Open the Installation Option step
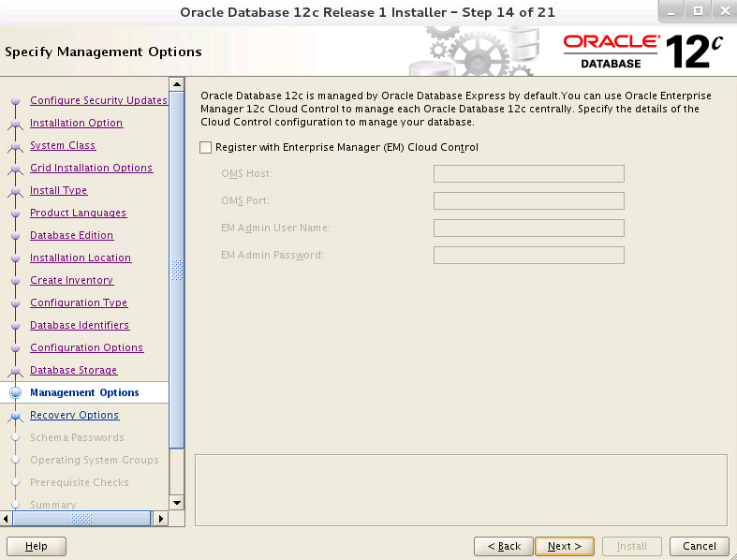The width and height of the screenshot is (737, 560). point(77,123)
